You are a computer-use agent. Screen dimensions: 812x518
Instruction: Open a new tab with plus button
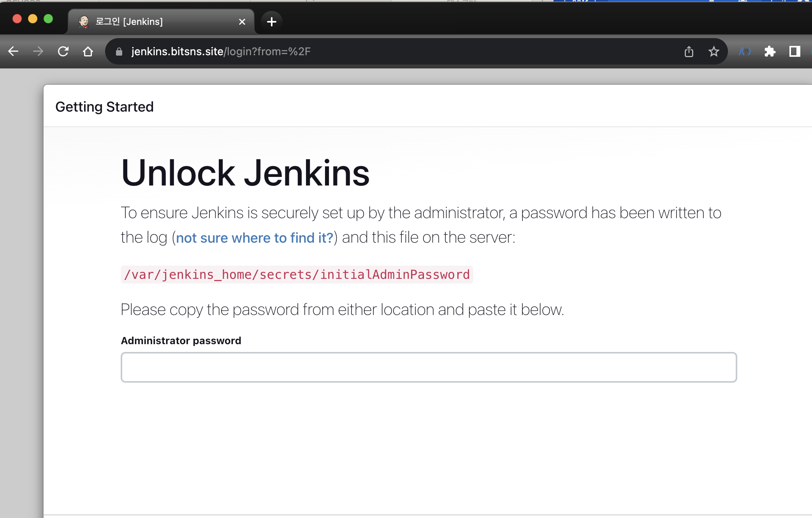[272, 22]
